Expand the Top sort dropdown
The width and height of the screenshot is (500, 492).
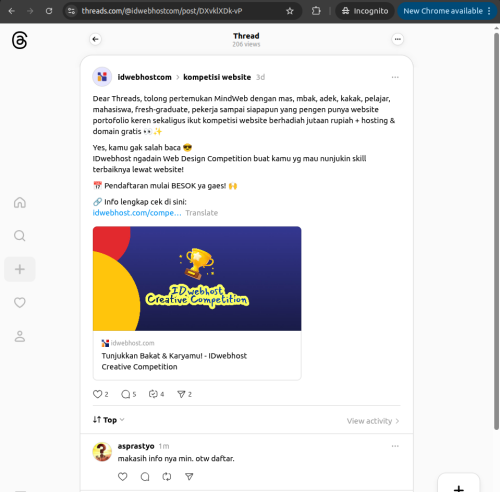(109, 420)
